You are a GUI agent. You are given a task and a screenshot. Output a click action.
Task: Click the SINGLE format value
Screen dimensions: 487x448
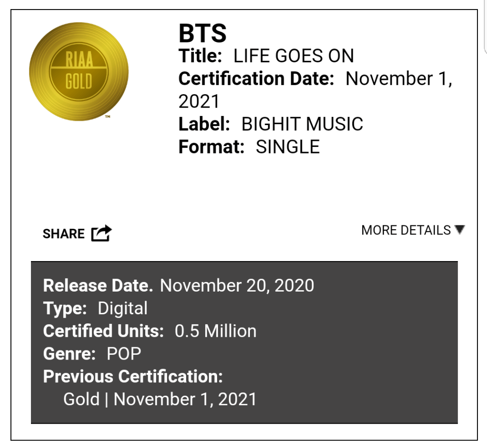[288, 147]
